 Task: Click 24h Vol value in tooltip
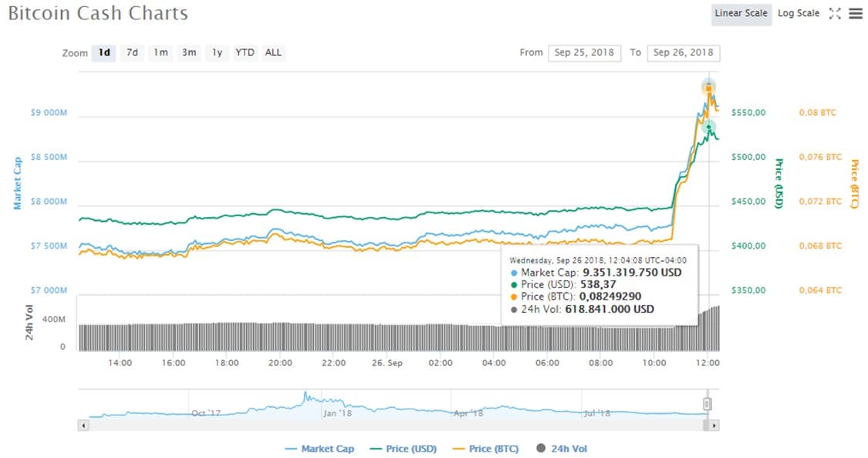point(610,309)
